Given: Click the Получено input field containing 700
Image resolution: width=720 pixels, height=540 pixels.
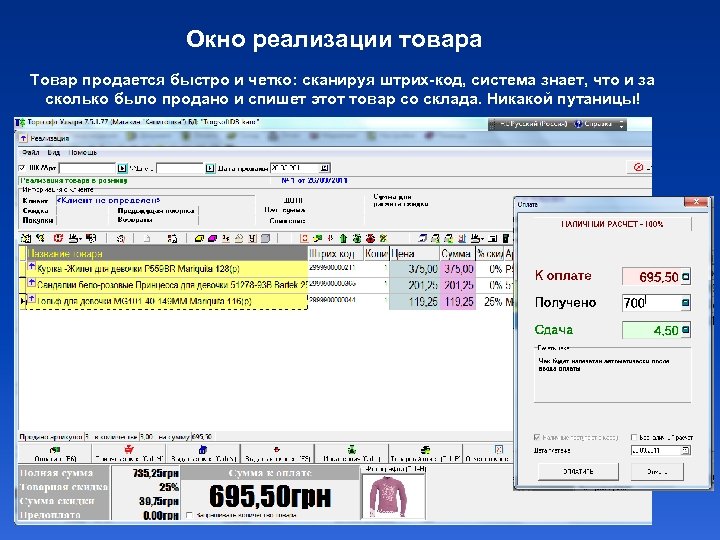Looking at the screenshot, I should click(x=652, y=303).
